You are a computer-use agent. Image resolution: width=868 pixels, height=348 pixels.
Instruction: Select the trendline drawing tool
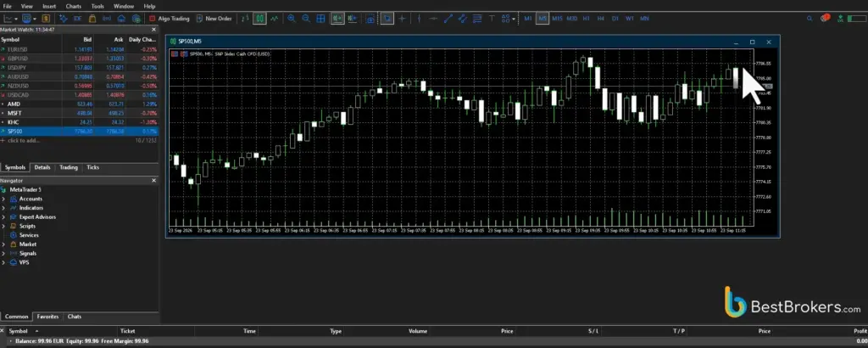coord(448,19)
